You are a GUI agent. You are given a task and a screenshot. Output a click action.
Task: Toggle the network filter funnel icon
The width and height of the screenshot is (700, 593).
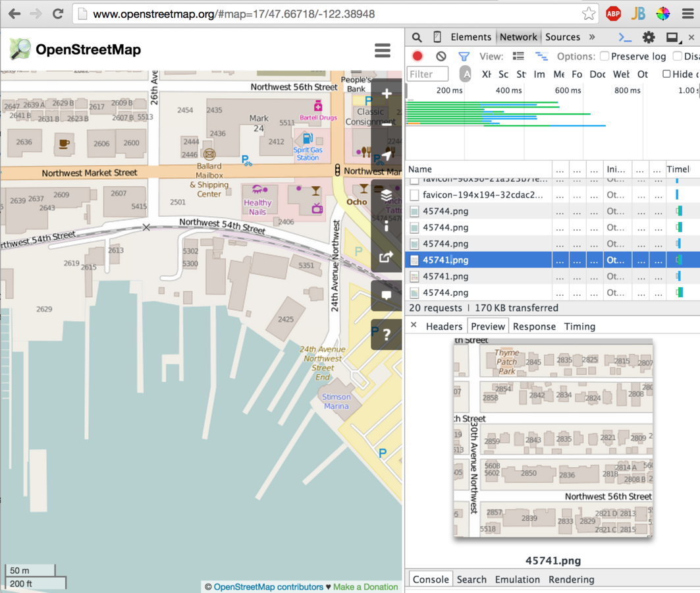coord(464,56)
